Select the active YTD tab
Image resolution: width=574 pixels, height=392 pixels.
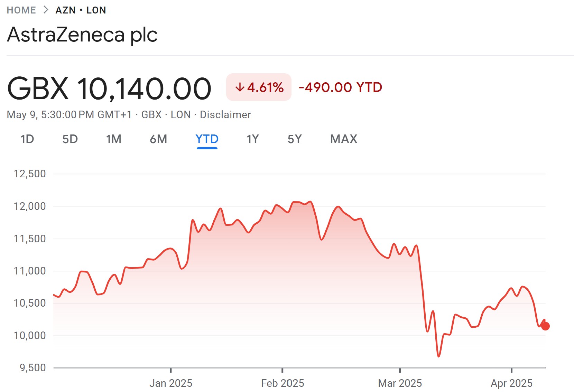207,139
